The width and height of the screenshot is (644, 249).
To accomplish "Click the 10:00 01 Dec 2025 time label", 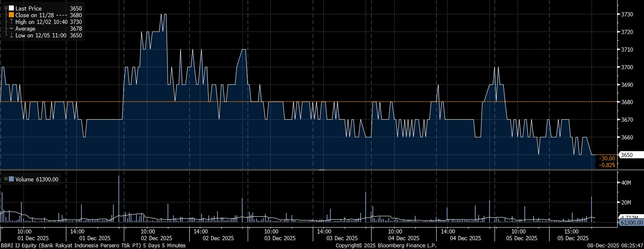I will [x=24, y=234].
